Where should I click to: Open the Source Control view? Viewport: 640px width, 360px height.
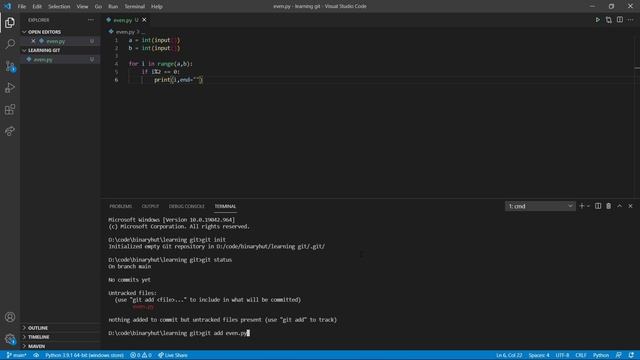[10, 66]
